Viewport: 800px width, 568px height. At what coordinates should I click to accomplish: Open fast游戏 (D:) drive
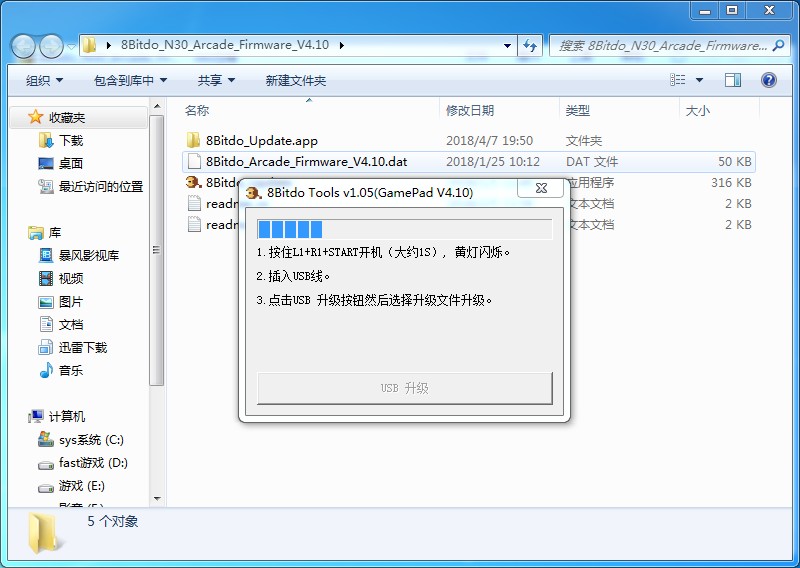(x=93, y=463)
